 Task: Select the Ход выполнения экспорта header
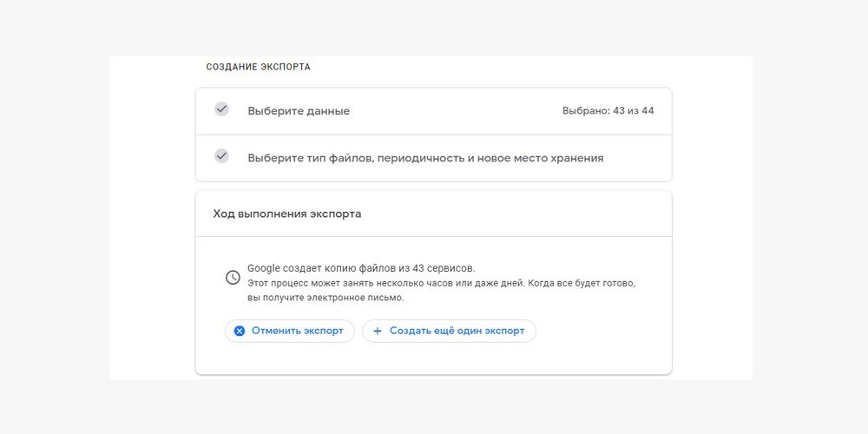287,214
